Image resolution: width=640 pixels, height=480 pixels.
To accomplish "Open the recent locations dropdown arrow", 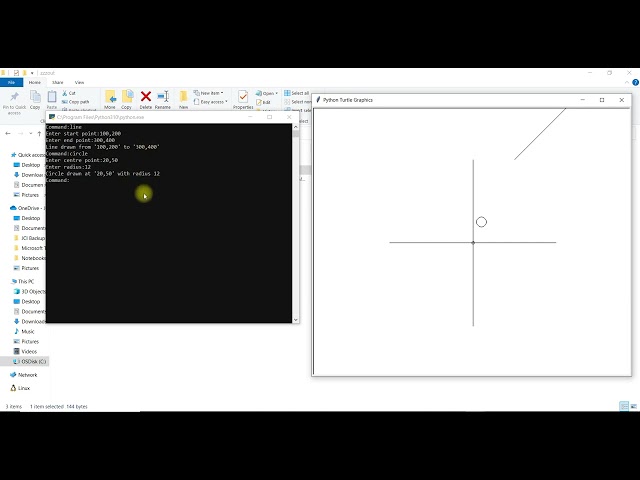I will point(31,133).
